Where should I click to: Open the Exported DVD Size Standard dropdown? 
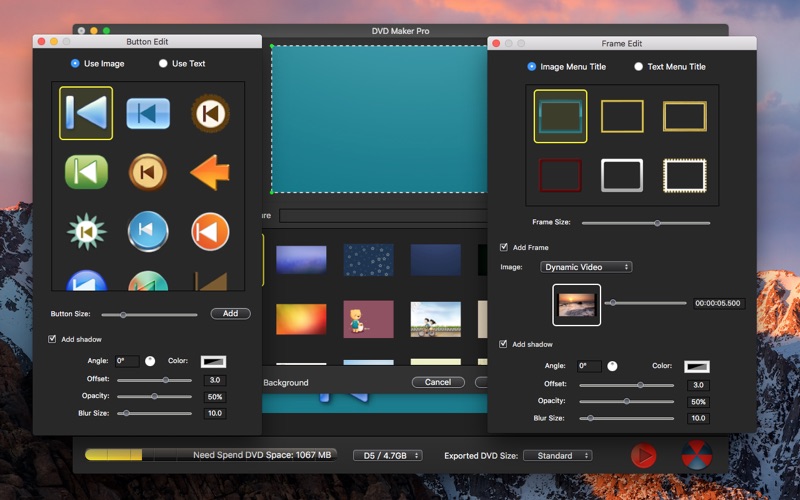click(558, 455)
